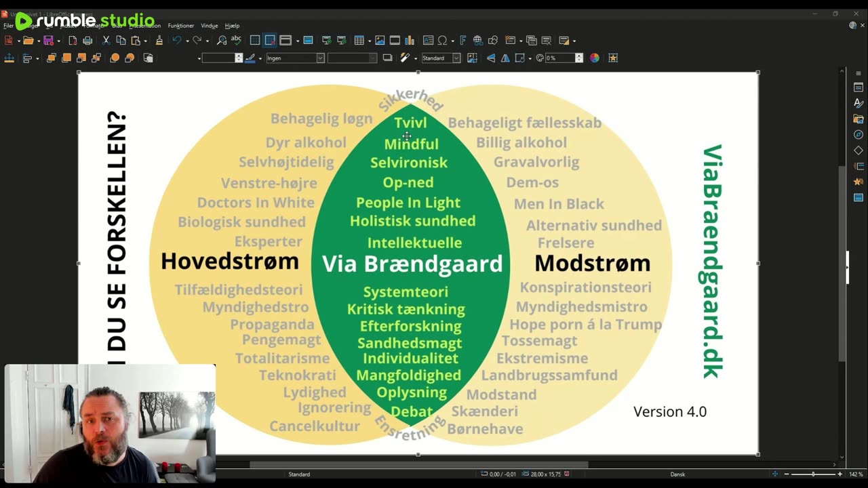Click the Version 4.0 text on slide

point(670,411)
